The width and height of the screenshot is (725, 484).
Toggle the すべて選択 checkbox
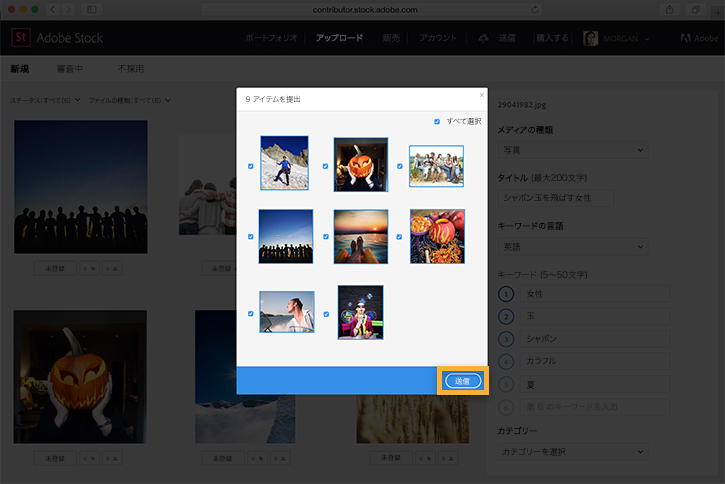click(x=437, y=122)
